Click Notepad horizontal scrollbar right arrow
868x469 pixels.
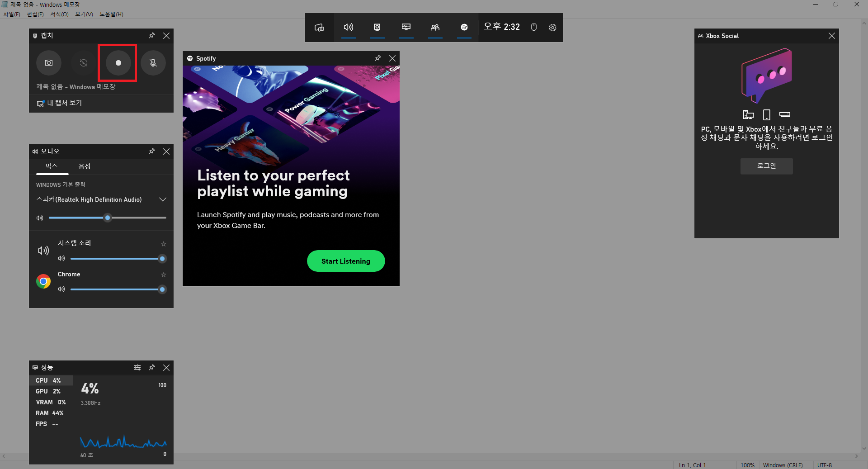click(x=857, y=456)
